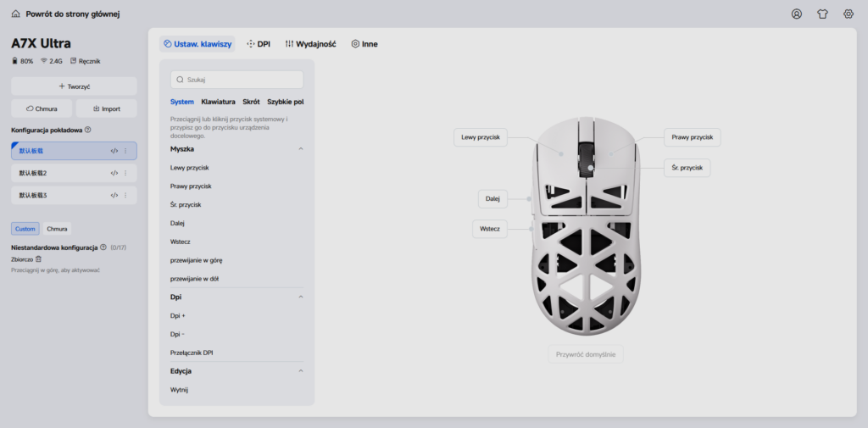Screen dimensions: 868x428
Task: Open settings gear icon top right
Action: pyautogui.click(x=848, y=14)
